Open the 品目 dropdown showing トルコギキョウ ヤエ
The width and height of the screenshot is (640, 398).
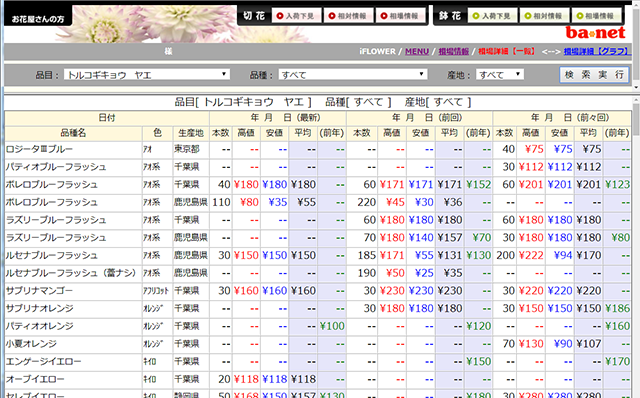pyautogui.click(x=147, y=74)
